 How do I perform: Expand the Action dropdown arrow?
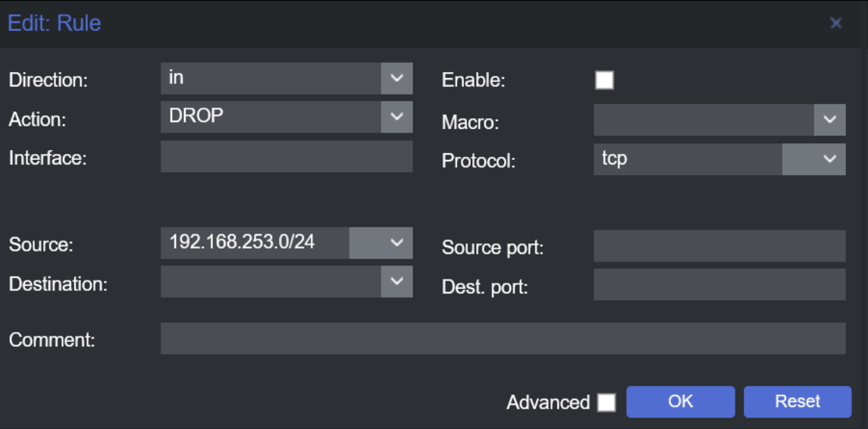click(396, 117)
